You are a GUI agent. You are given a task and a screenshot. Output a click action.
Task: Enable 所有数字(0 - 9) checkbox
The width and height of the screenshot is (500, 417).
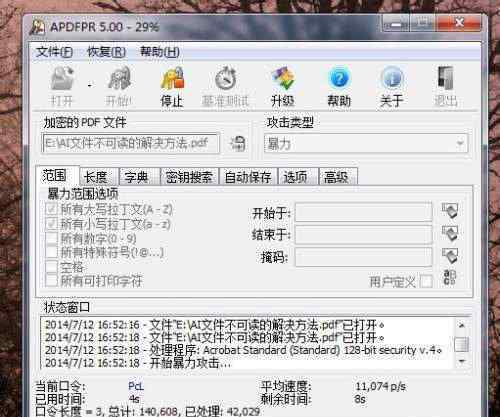click(x=52, y=238)
